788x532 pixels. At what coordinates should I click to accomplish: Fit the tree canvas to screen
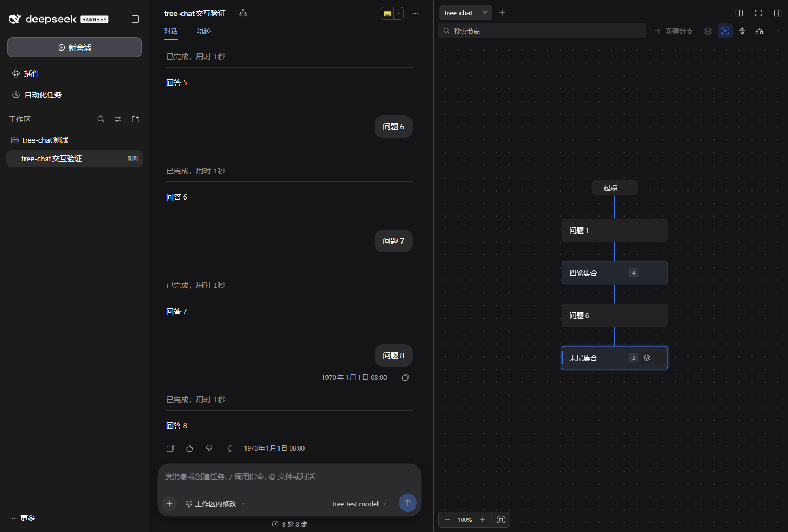501,520
